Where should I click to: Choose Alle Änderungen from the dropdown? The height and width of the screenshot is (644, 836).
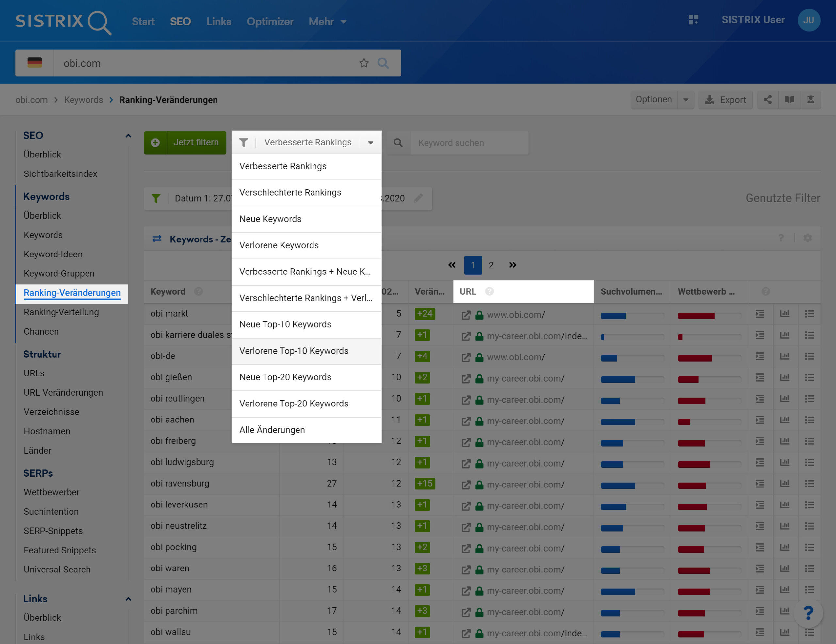tap(272, 430)
